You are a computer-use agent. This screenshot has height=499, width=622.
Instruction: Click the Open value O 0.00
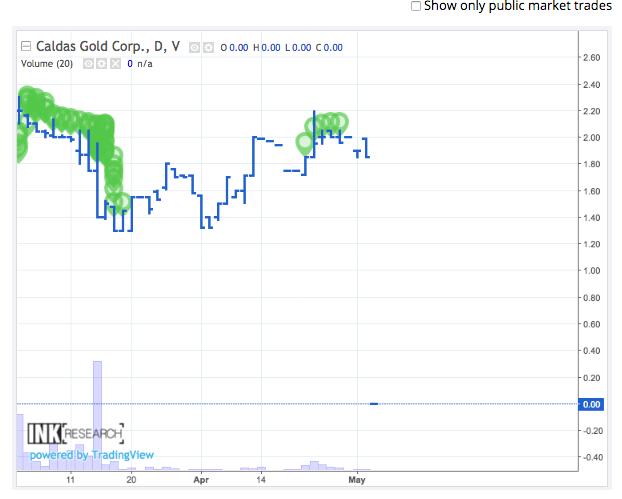(234, 48)
